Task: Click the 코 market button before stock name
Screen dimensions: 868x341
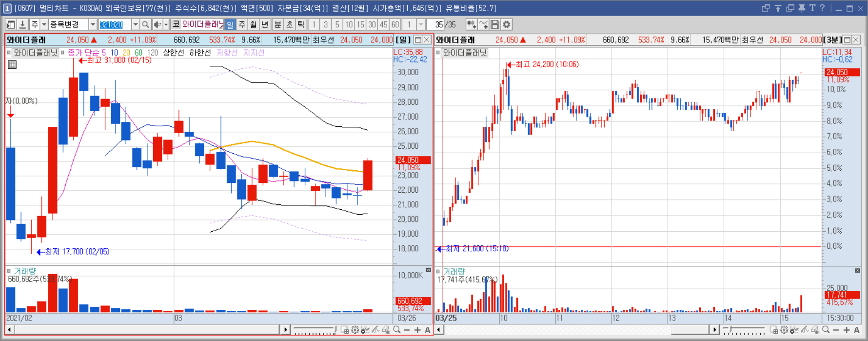Action: (x=176, y=24)
